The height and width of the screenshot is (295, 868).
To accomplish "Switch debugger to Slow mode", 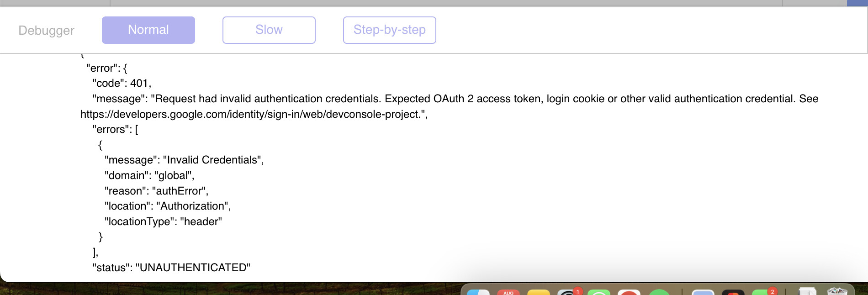I will pyautogui.click(x=269, y=30).
